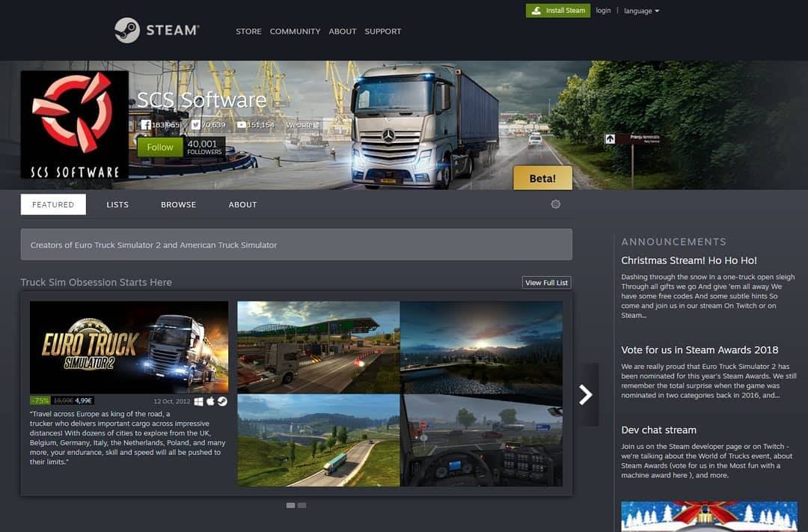Open the STORE menu

(x=248, y=31)
